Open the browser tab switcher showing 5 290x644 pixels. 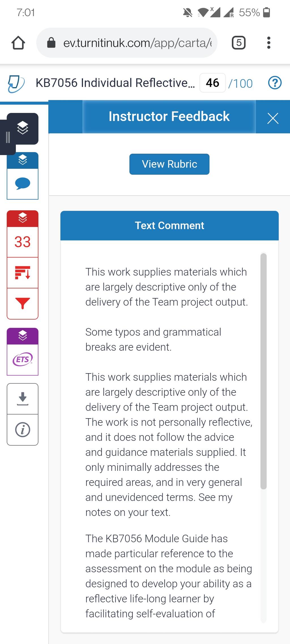(x=239, y=43)
